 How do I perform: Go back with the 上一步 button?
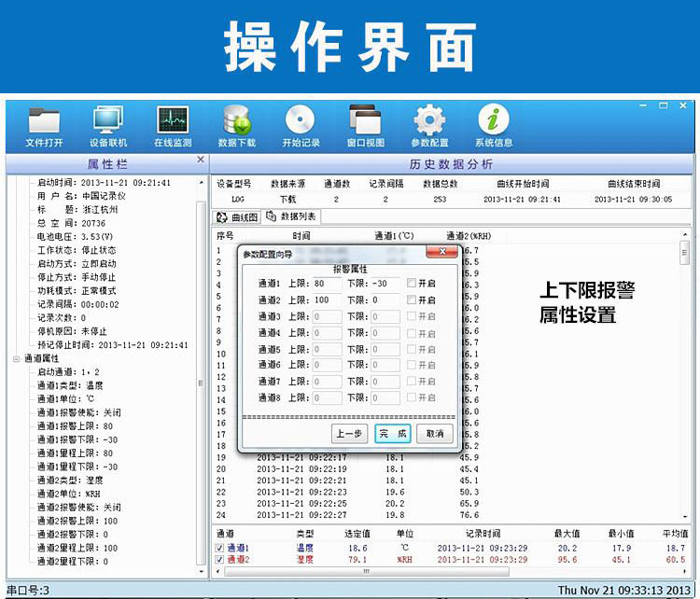349,434
